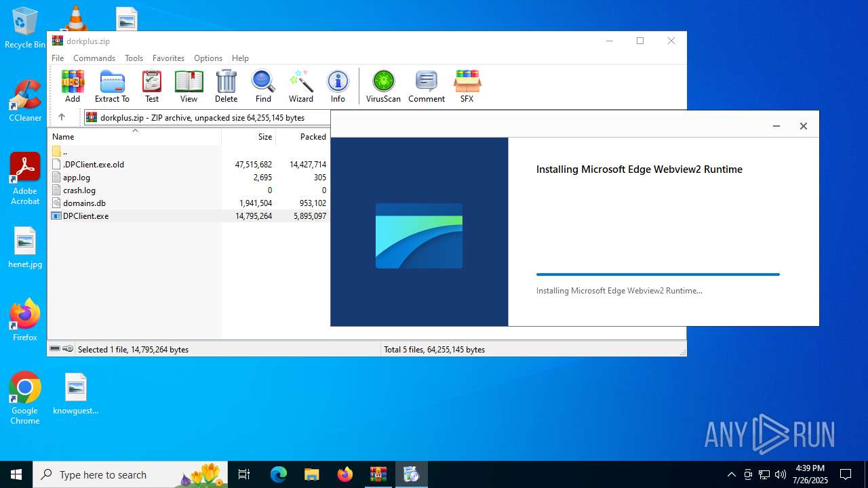Screen dimensions: 868x488
Task: Open the Commands menu
Action: (94, 58)
